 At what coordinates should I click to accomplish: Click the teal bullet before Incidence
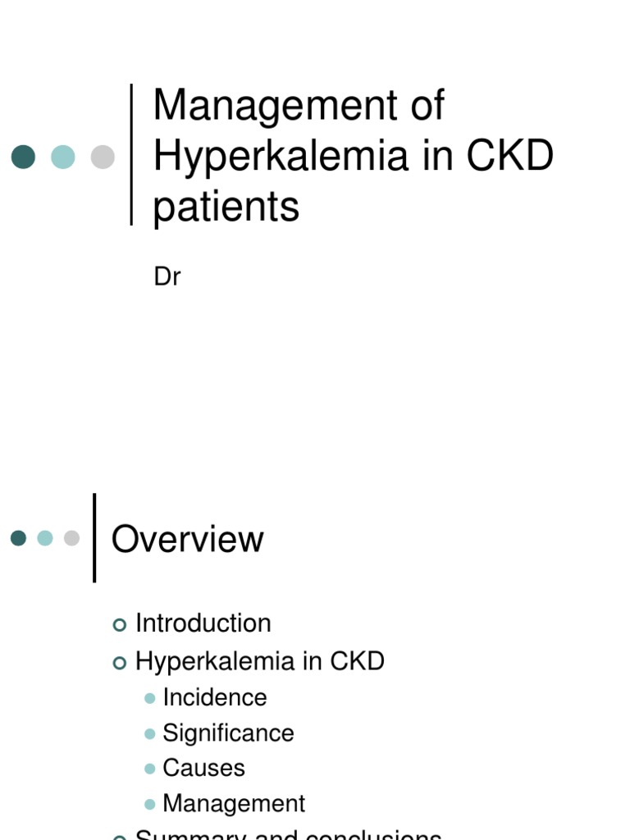[x=149, y=698]
